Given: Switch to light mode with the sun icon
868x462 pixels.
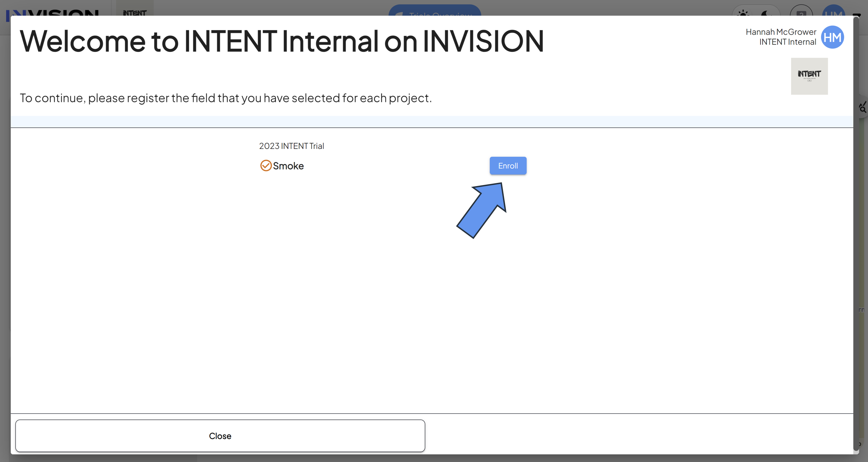Looking at the screenshot, I should tap(743, 14).
